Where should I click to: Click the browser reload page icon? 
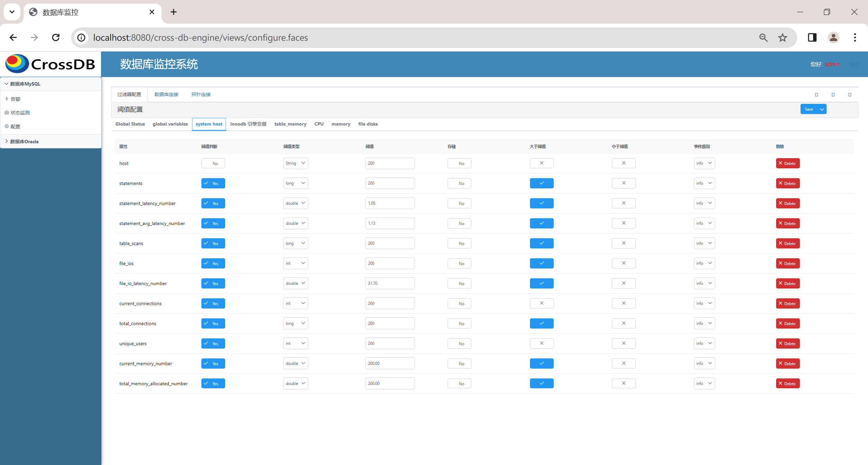point(56,37)
